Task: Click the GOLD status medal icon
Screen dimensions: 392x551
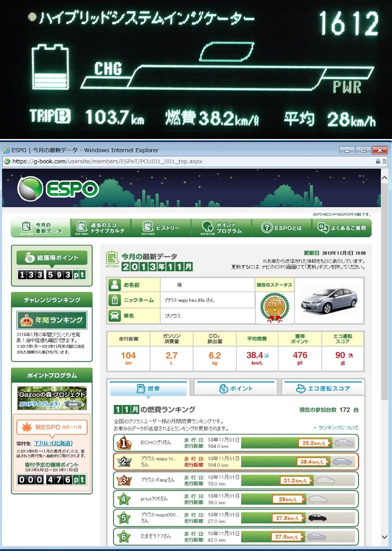Action: pyautogui.click(x=275, y=307)
